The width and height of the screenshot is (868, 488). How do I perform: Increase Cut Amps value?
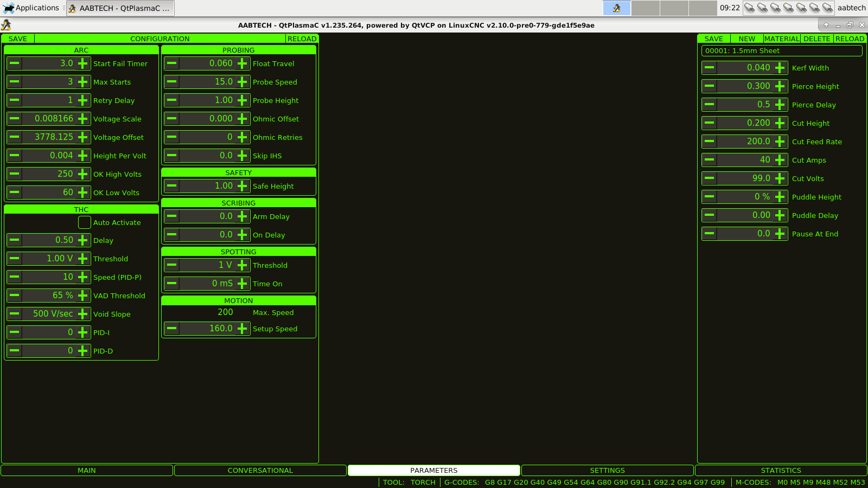point(780,160)
